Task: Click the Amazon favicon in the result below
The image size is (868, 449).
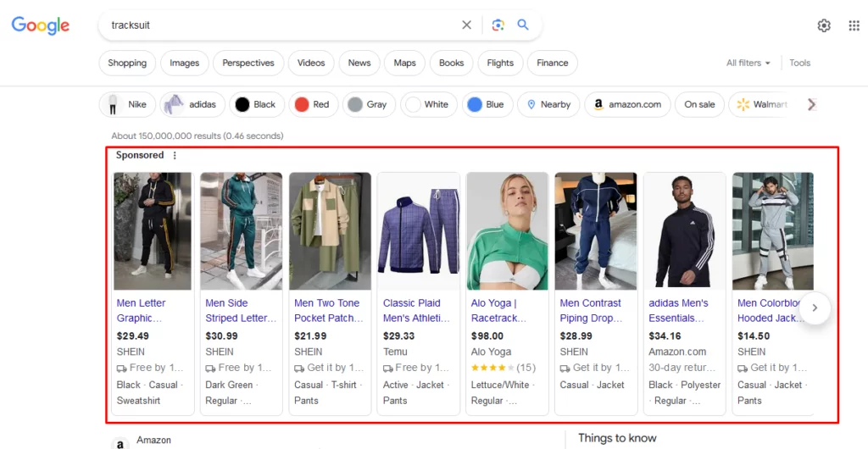Action: click(x=120, y=443)
